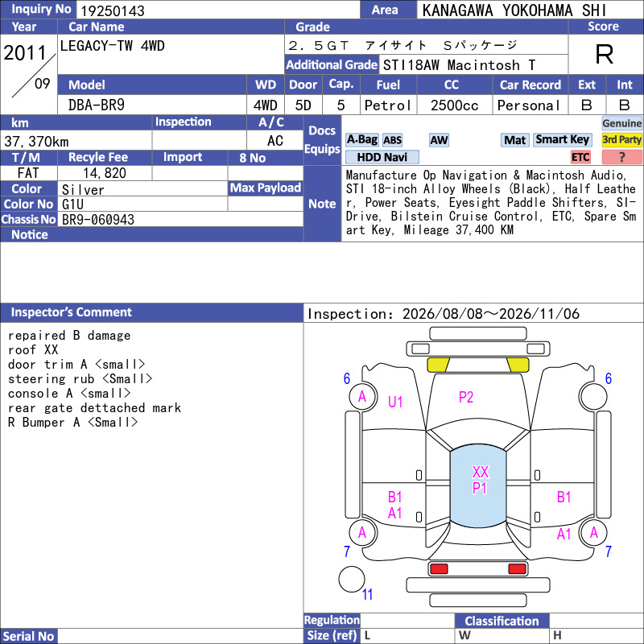Click the Regulation label
The height and width of the screenshot is (644, 644).
[332, 620]
